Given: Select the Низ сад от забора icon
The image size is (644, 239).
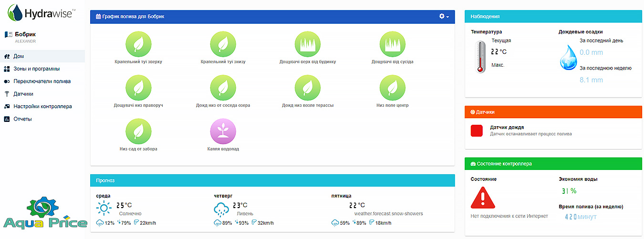Looking at the screenshot, I should click(138, 131).
